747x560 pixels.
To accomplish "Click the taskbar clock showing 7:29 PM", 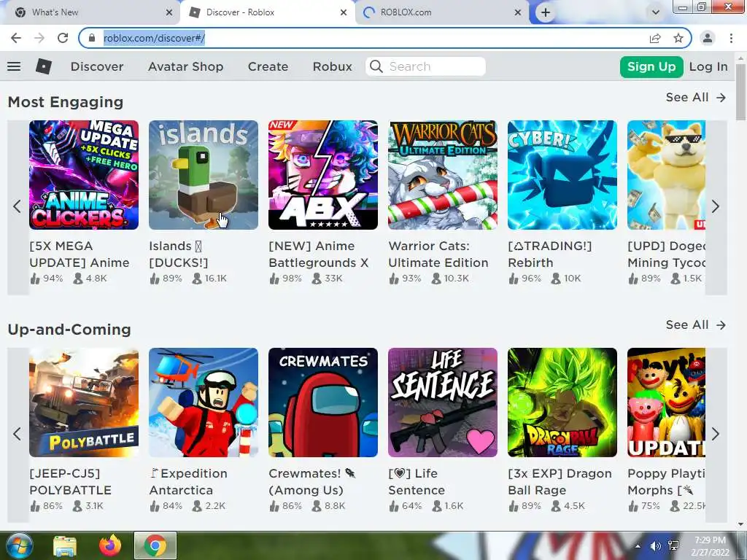I will tap(711, 546).
